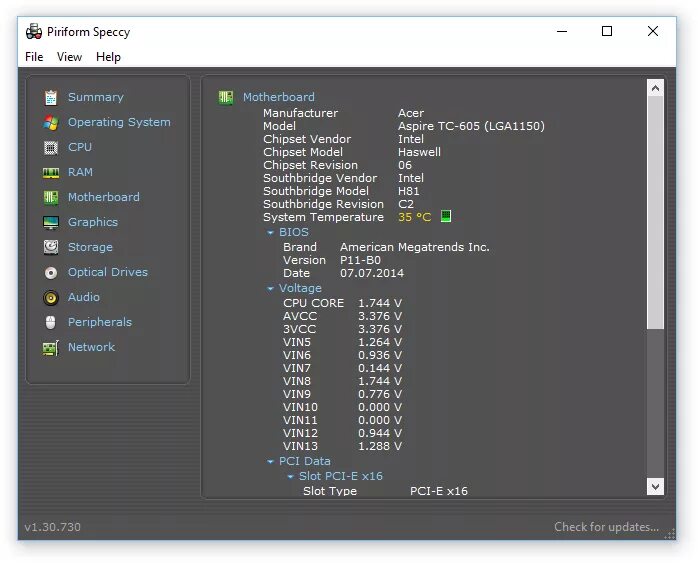The image size is (698, 563).
Task: Click the VIN7 0.144 V row
Action: 342,369
